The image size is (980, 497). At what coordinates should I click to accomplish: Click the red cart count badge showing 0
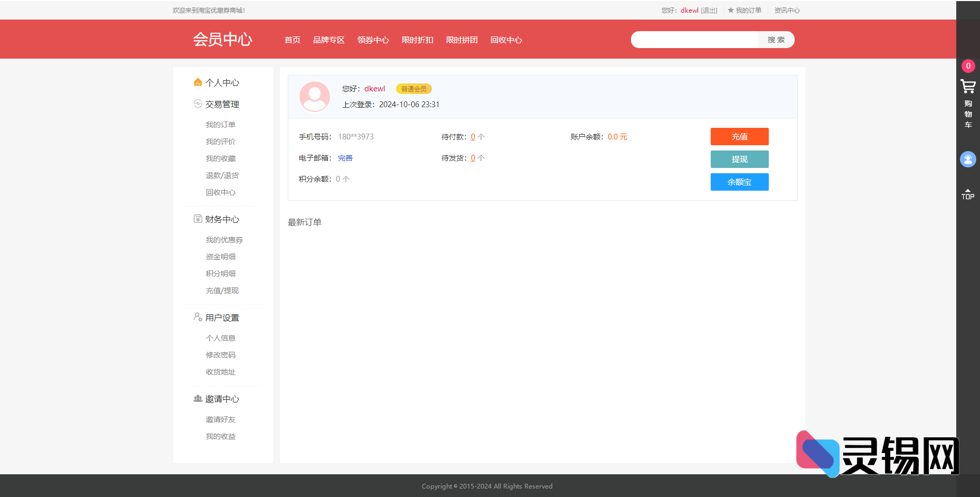pos(968,65)
